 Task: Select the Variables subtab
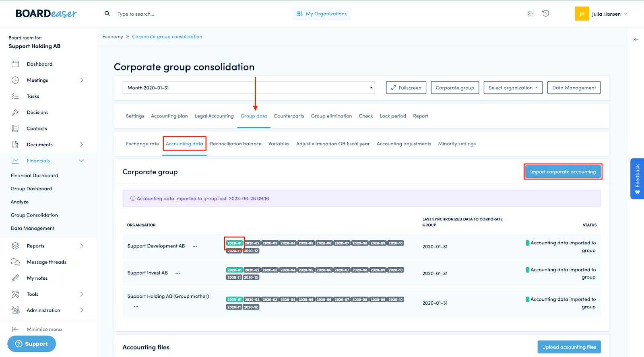click(x=279, y=144)
